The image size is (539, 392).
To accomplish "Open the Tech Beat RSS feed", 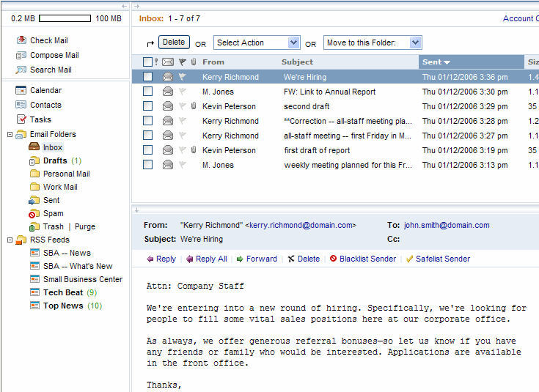I will 63,292.
